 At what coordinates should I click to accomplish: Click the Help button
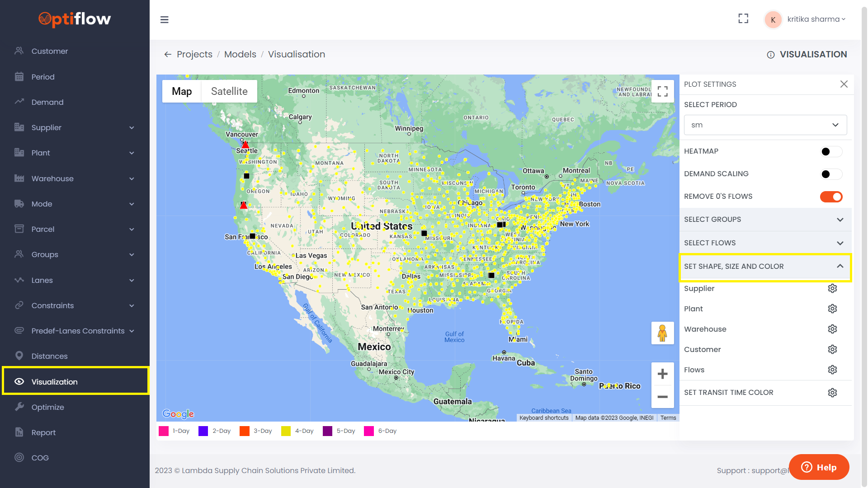coord(819,467)
